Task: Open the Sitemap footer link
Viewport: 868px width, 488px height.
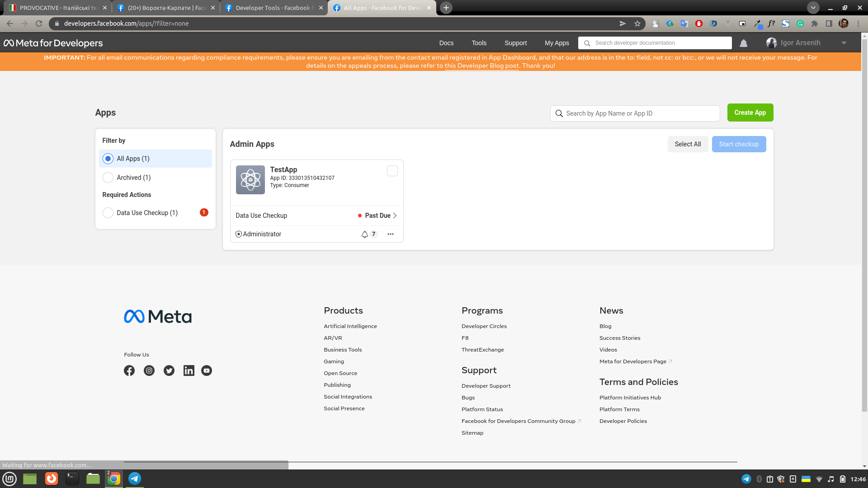Action: coord(472,433)
